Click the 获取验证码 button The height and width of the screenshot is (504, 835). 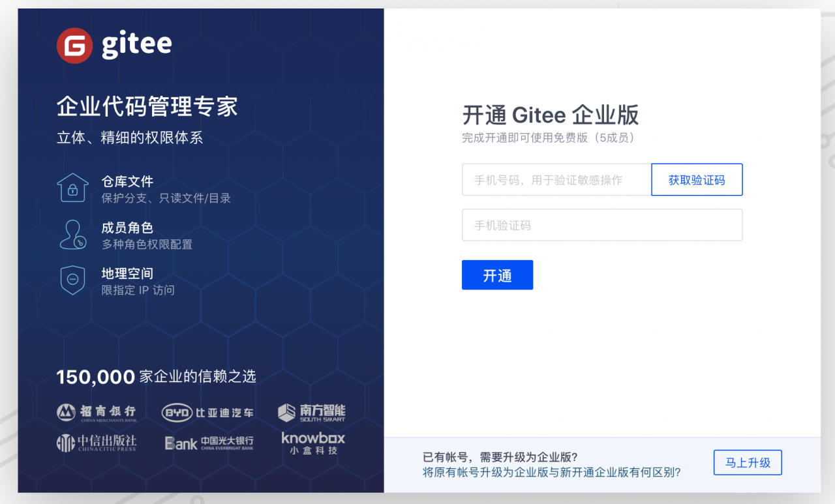click(697, 179)
